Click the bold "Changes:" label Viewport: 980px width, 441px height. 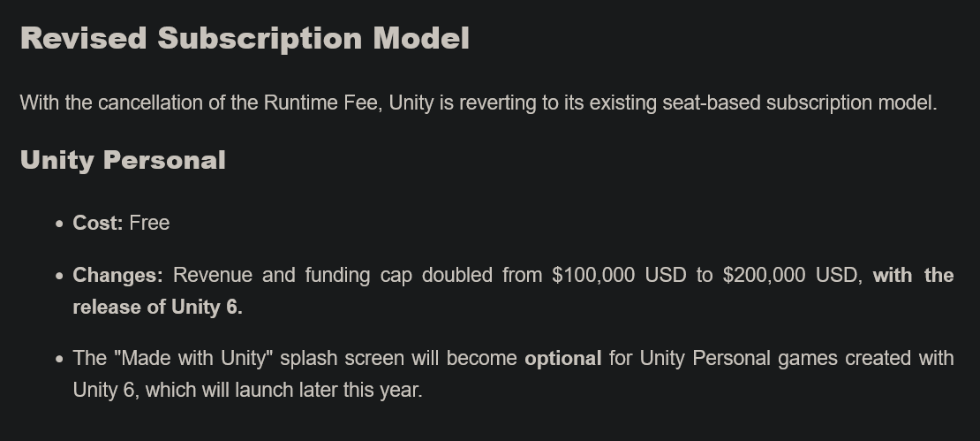point(117,275)
